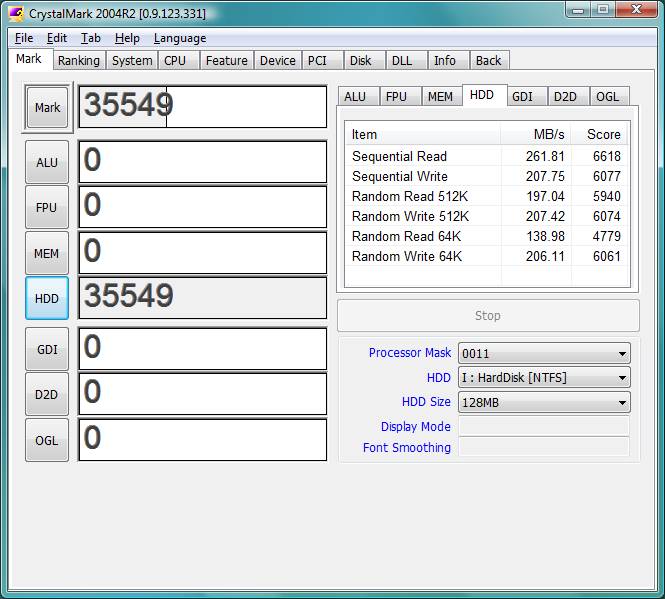This screenshot has height=599, width=665.
Task: Click the HDD Size label
Action: pos(426,402)
